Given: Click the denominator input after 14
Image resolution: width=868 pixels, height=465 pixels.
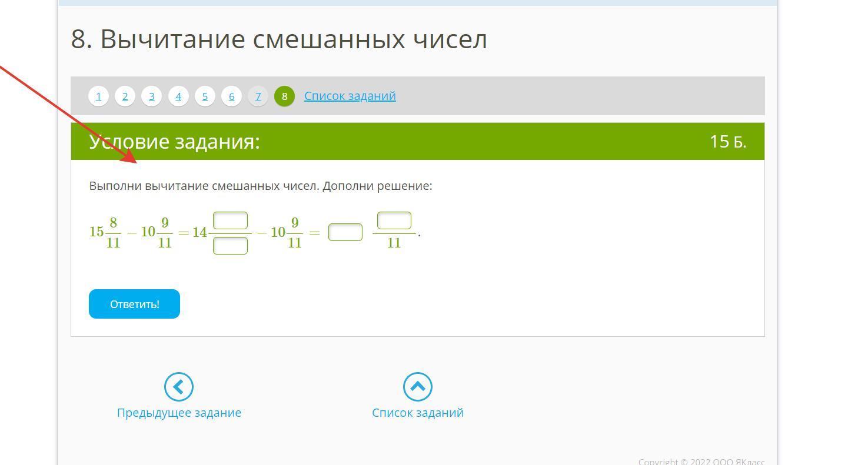Looking at the screenshot, I should [x=230, y=246].
